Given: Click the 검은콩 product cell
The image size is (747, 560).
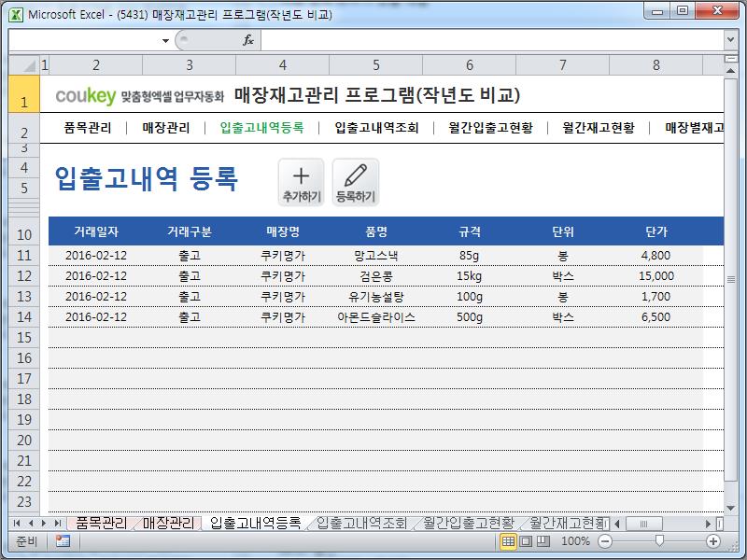Looking at the screenshot, I should pyautogui.click(x=376, y=276).
